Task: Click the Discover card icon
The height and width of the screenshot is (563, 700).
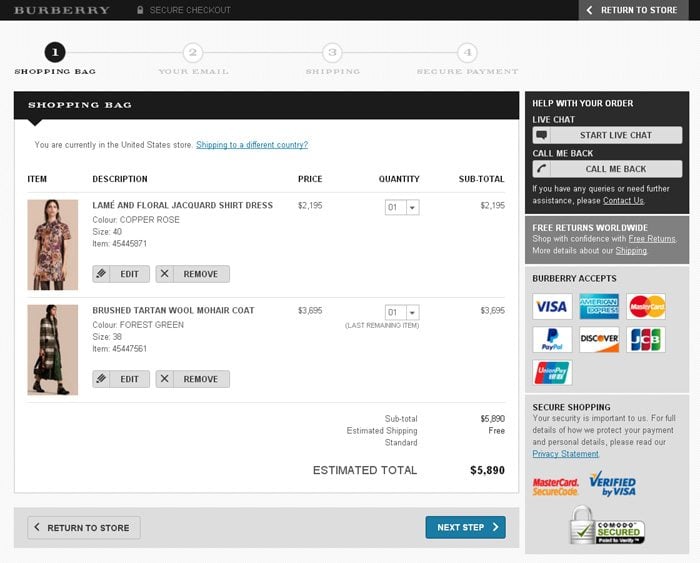Action: (x=599, y=340)
